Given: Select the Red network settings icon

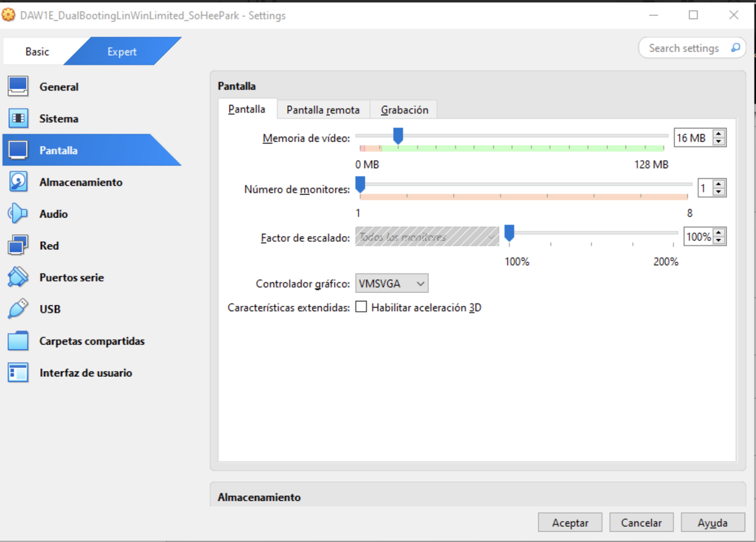Looking at the screenshot, I should [x=49, y=246].
